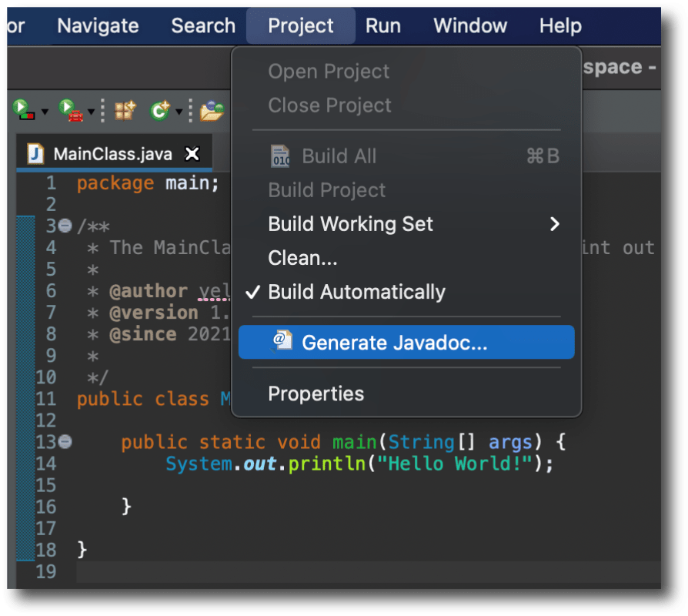Select Clean from the Project menu

302,258
